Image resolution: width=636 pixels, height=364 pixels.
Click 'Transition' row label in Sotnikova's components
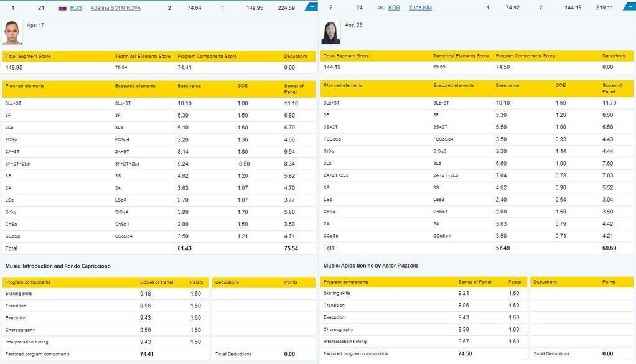pos(16,306)
